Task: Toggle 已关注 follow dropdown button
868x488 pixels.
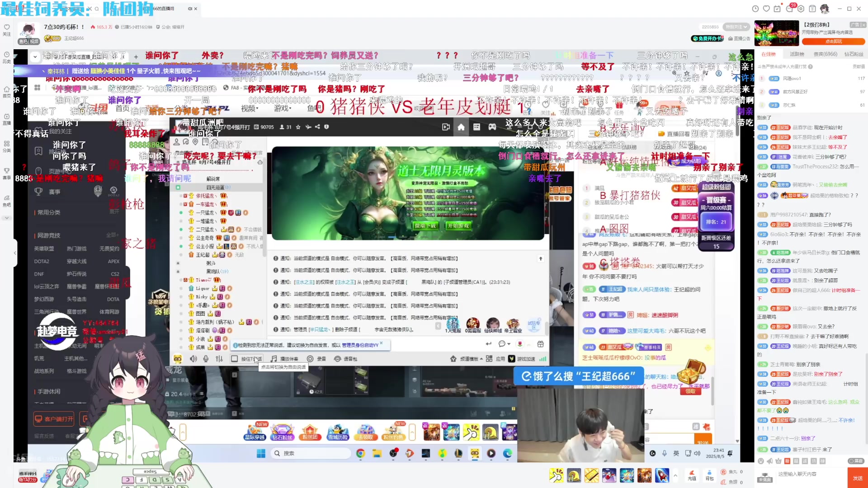Action: click(736, 27)
